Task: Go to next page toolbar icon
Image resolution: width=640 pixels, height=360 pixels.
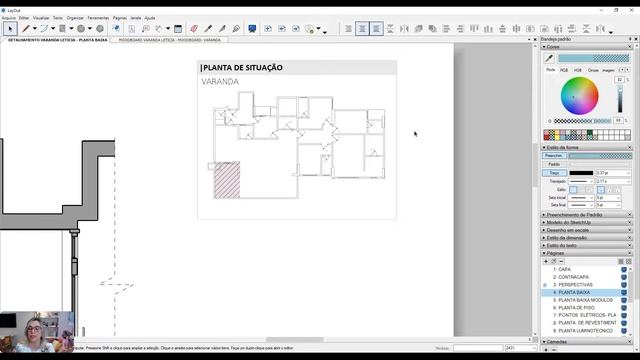Action: point(296,29)
